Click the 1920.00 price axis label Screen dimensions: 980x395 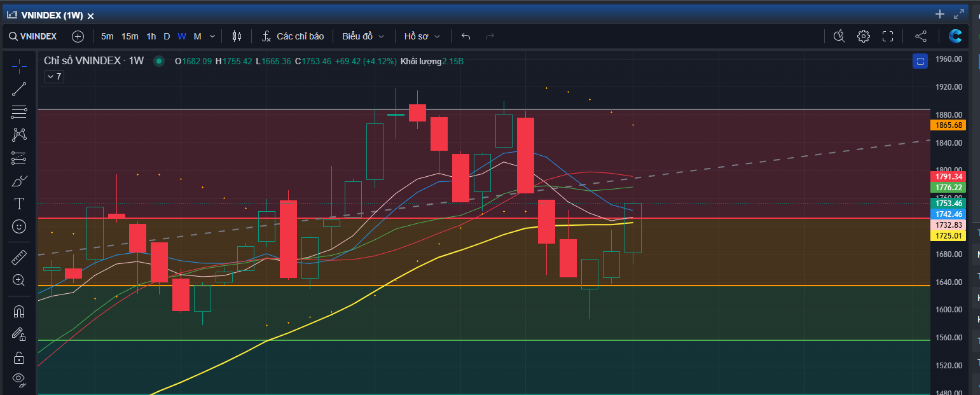coord(949,87)
